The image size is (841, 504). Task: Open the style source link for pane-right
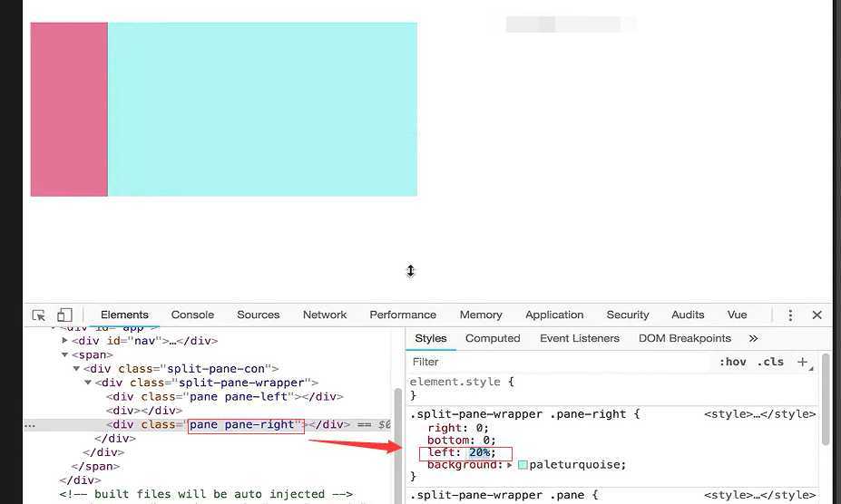(759, 414)
